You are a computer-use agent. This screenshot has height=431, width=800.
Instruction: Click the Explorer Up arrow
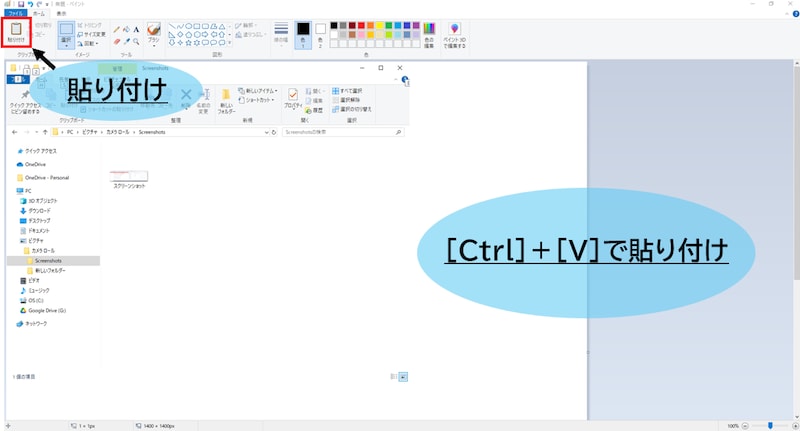pos(45,132)
